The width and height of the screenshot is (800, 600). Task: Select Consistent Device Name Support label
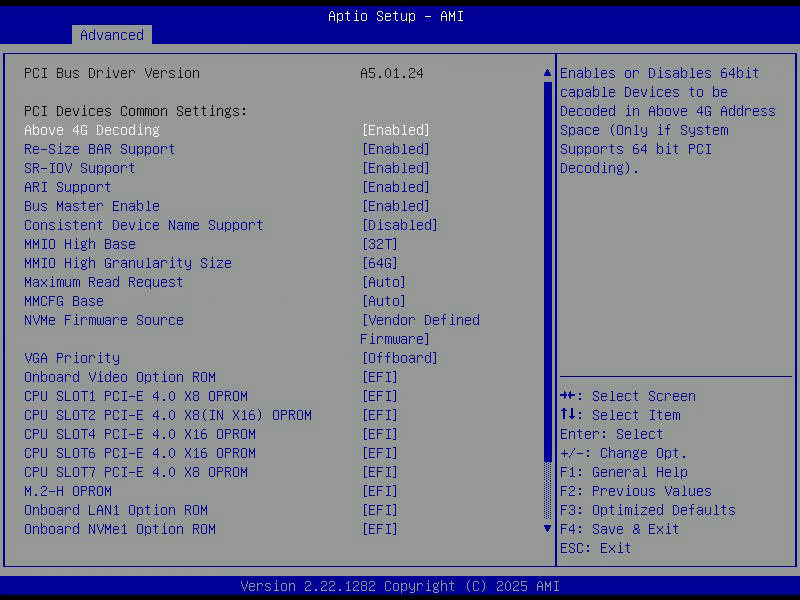[143, 225]
